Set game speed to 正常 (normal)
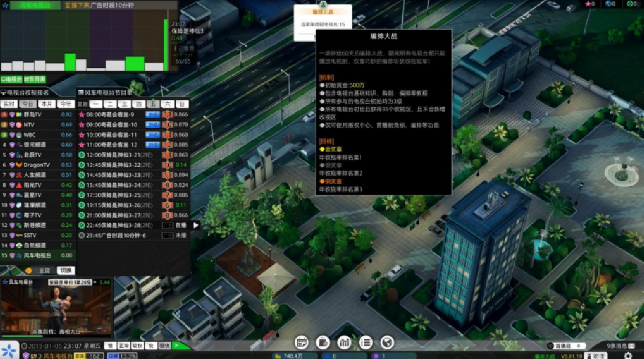Image resolution: width=644 pixels, height=359 pixels. pos(124,346)
